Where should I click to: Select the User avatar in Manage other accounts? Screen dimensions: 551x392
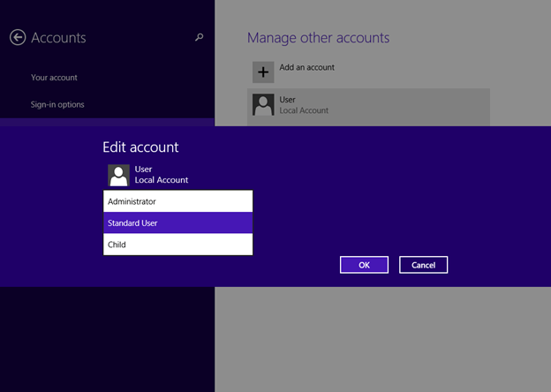point(263,105)
